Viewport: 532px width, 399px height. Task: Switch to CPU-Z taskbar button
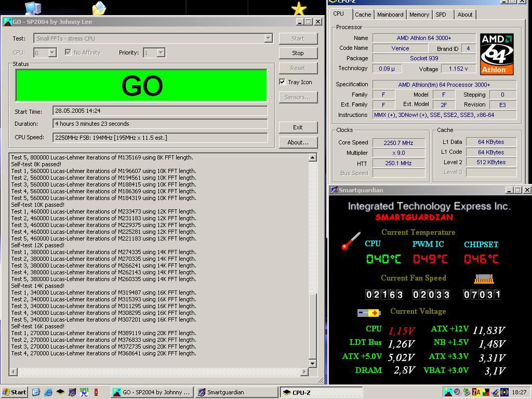point(321,392)
